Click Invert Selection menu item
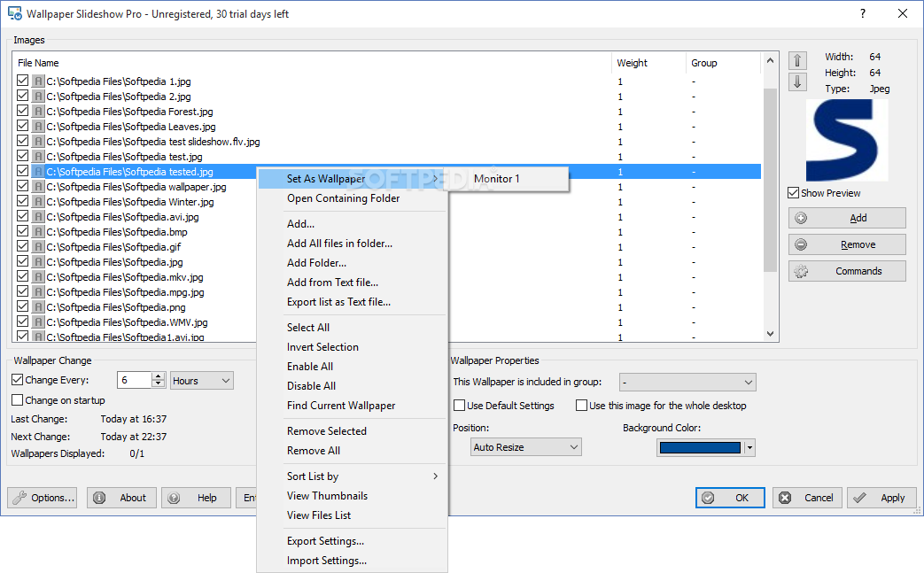Screen dimensions: 924x573 pos(353,347)
